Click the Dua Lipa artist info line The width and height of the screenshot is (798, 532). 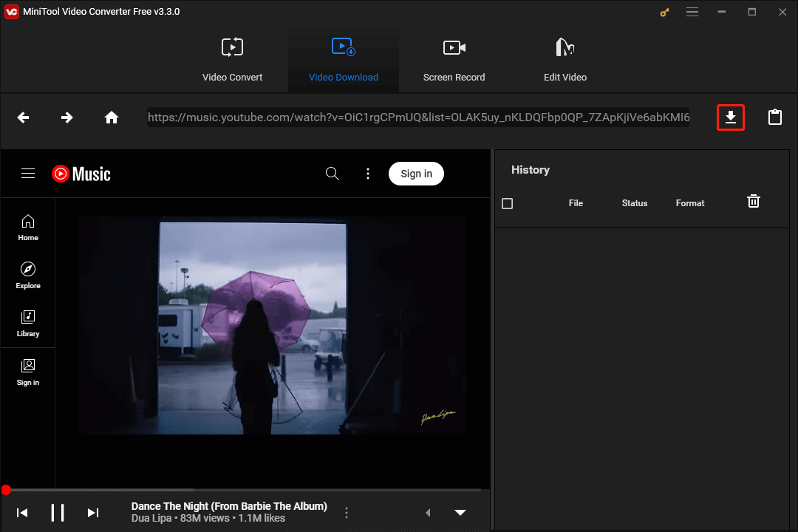pos(208,518)
